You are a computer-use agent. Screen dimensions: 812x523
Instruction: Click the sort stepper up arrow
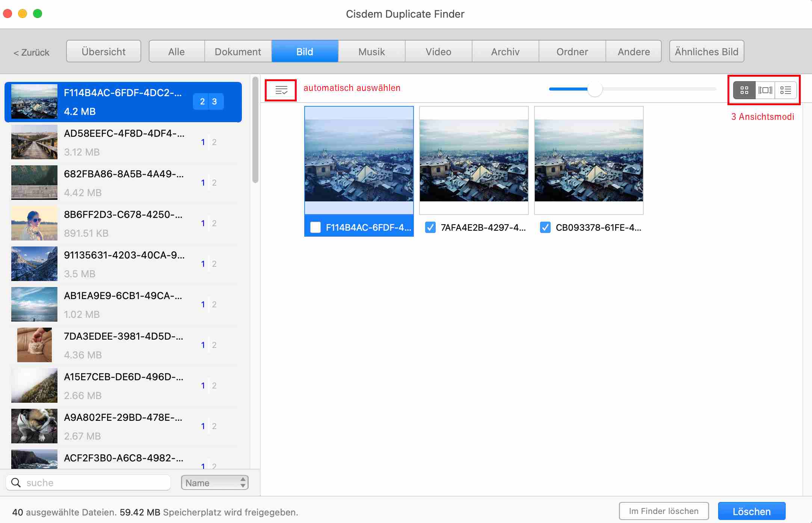pyautogui.click(x=243, y=479)
